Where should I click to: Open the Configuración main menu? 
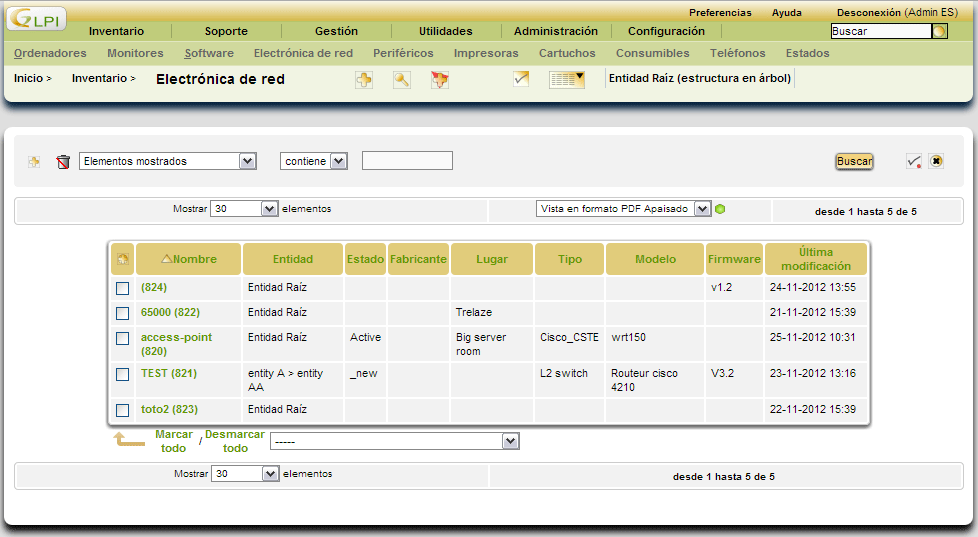click(x=666, y=31)
